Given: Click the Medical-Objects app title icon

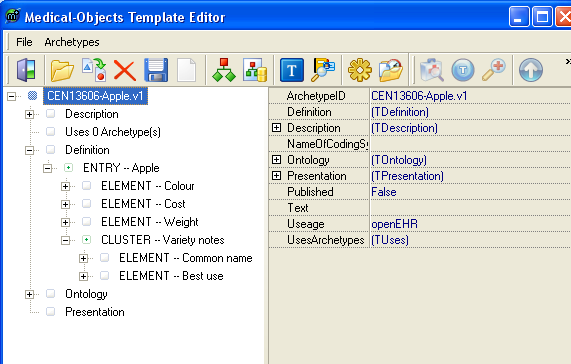Looking at the screenshot, I should (13, 16).
